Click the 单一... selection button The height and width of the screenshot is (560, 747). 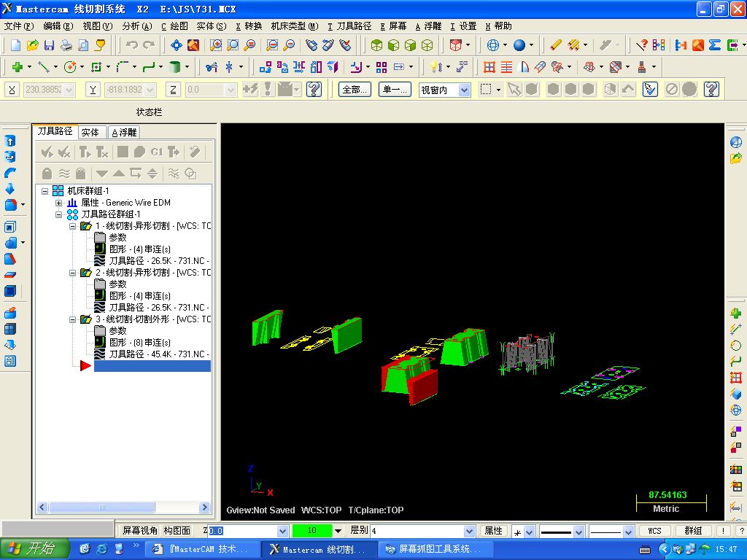pos(395,90)
